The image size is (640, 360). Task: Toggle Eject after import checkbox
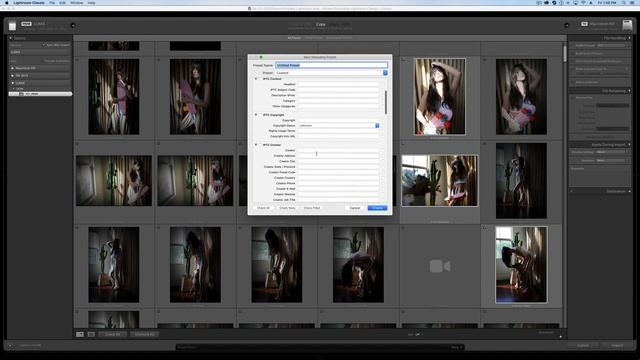tap(44, 45)
